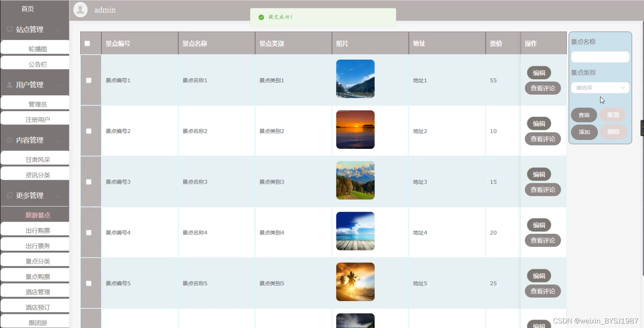Select the header select-all checkbox
Image resolution: width=644 pixels, height=328 pixels.
[87, 43]
